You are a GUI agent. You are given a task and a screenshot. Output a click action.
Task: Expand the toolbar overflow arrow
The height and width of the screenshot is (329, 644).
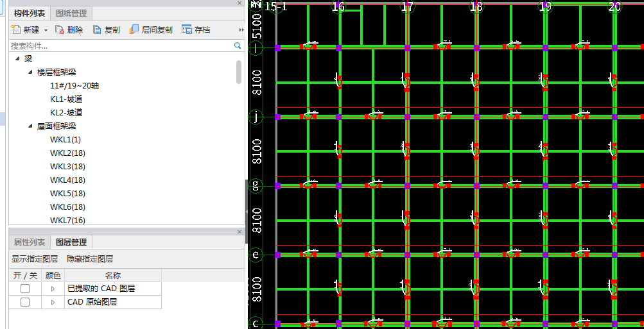click(241, 30)
